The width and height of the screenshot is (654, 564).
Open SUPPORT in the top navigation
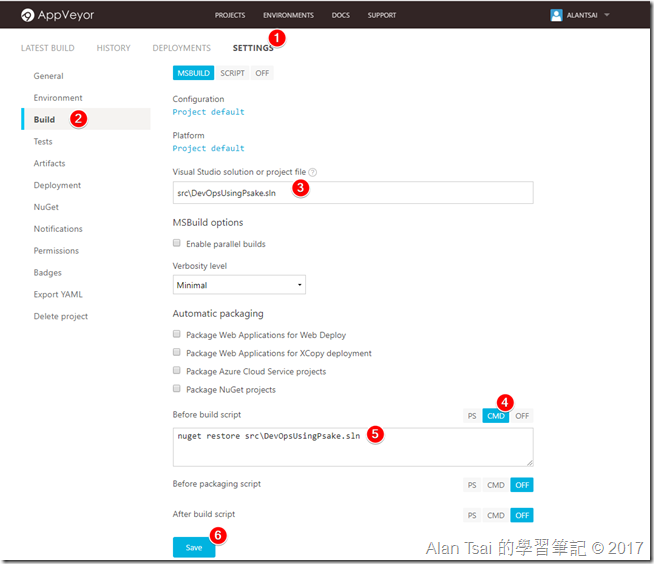382,15
